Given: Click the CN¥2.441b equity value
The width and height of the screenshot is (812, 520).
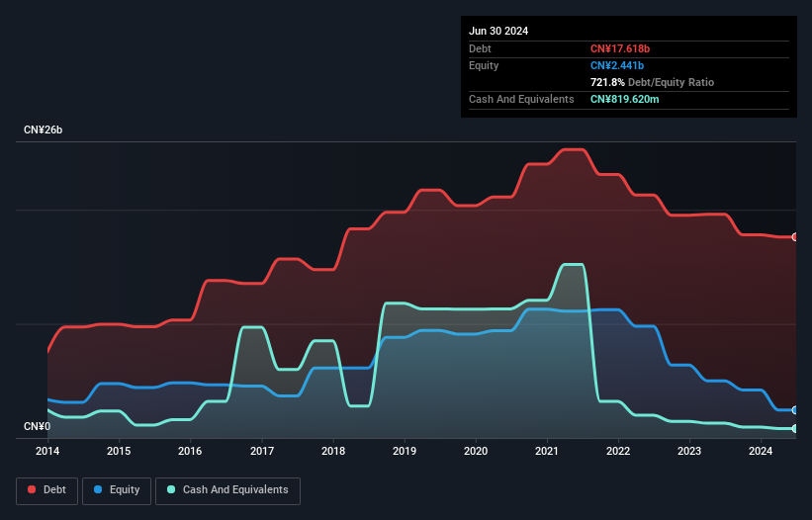Looking at the screenshot, I should [x=617, y=65].
